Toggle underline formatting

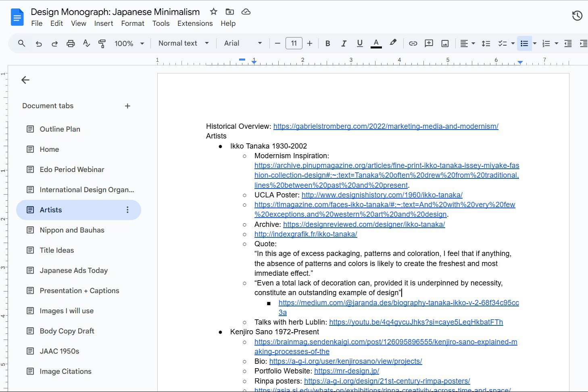[x=359, y=43]
